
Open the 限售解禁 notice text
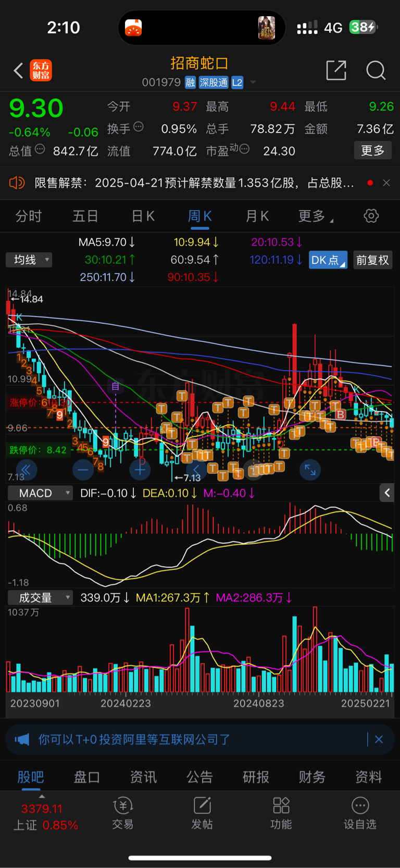click(x=194, y=182)
